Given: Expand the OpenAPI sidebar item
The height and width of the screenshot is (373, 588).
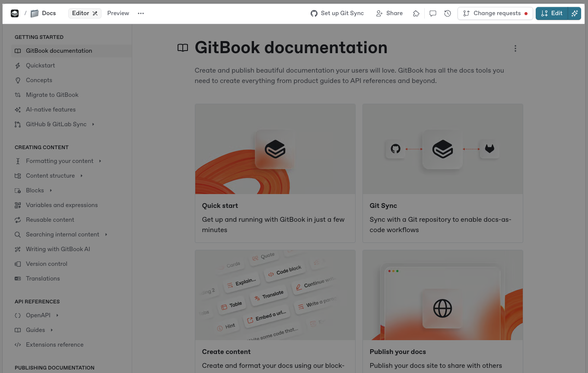Looking at the screenshot, I should 57,316.
